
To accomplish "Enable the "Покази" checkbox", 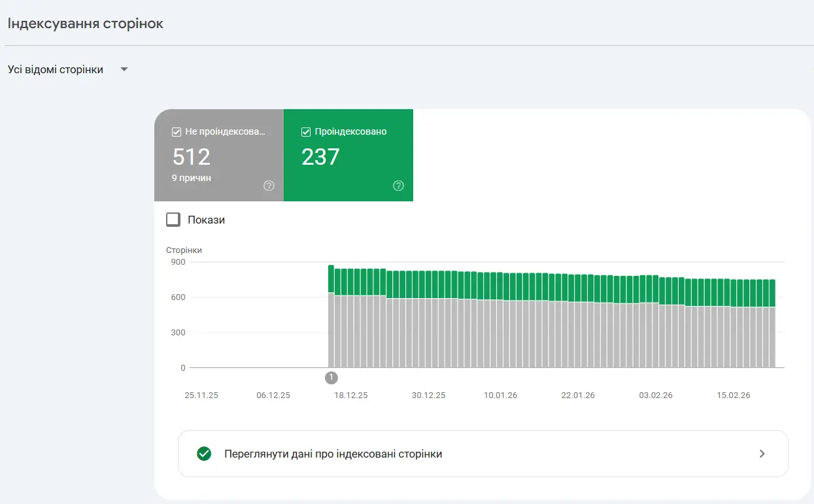I will click(173, 219).
